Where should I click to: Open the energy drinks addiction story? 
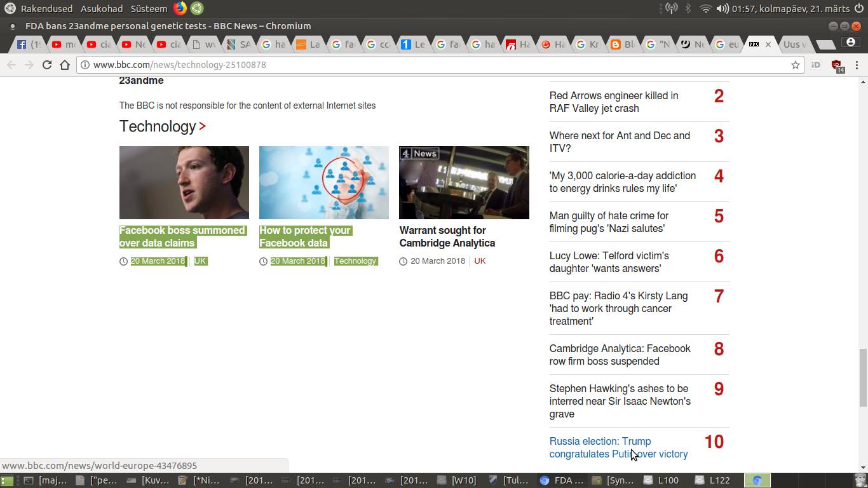623,182
